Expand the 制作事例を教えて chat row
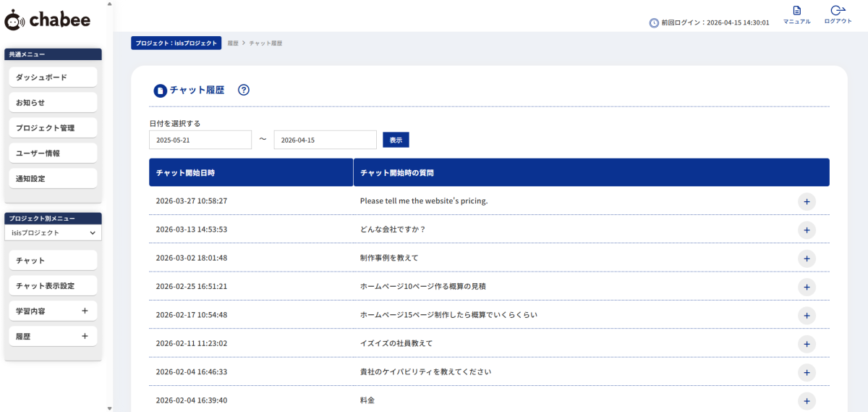 [807, 258]
